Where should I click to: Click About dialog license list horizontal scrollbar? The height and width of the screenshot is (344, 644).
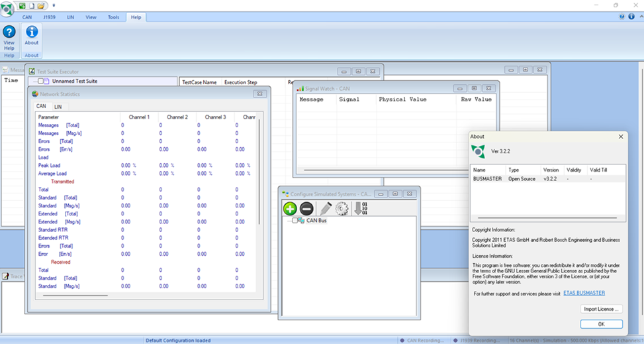(547, 217)
